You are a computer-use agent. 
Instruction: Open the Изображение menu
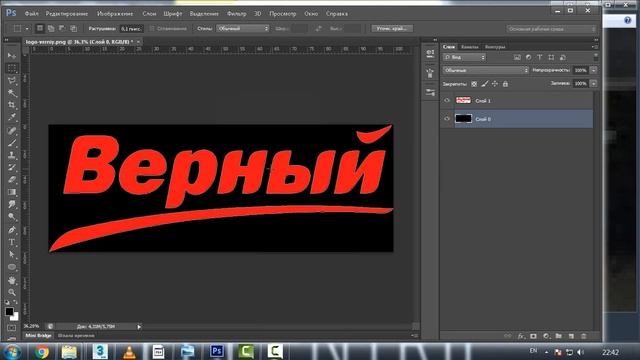115,13
